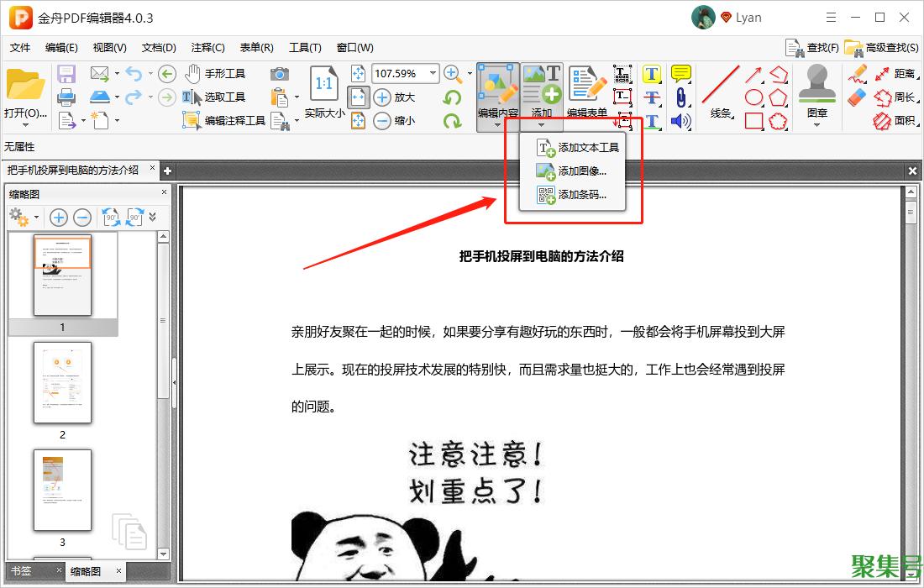Select the yellow text highlight tool
This screenshot has width=924, height=588.
[x=652, y=74]
